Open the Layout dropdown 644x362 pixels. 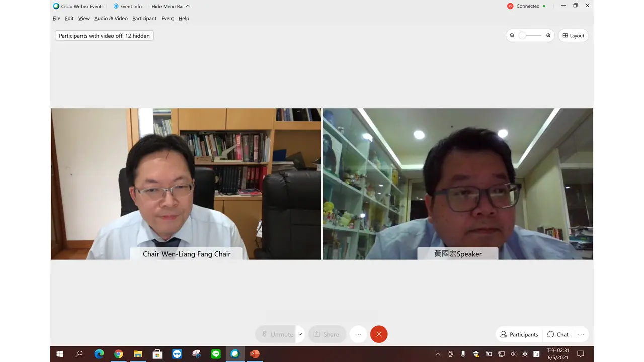[573, 36]
